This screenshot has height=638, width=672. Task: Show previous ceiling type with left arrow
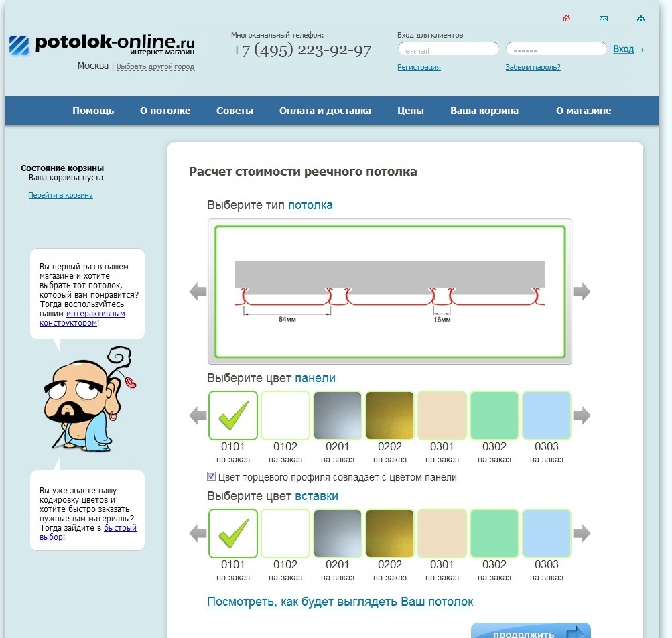(198, 292)
